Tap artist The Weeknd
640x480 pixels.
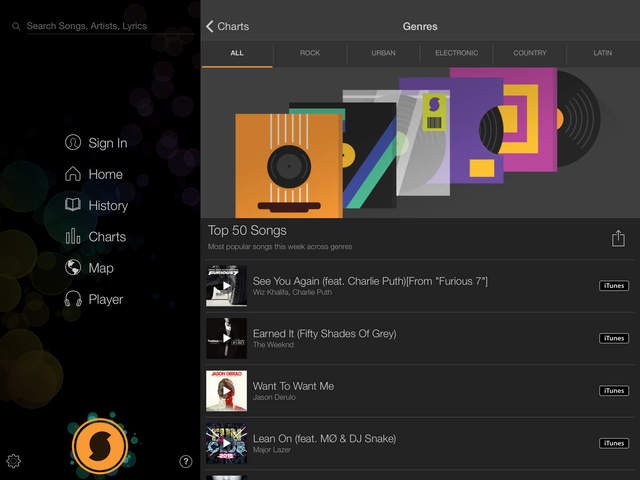[x=273, y=344]
